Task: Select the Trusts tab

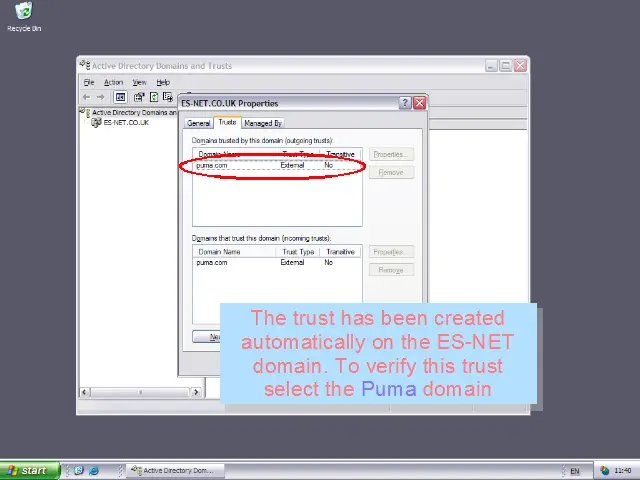Action: point(227,122)
